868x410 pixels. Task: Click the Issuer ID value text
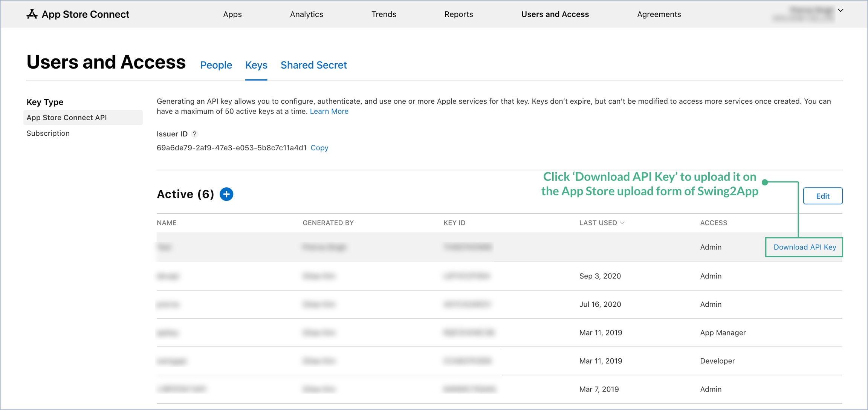pyautogui.click(x=232, y=148)
